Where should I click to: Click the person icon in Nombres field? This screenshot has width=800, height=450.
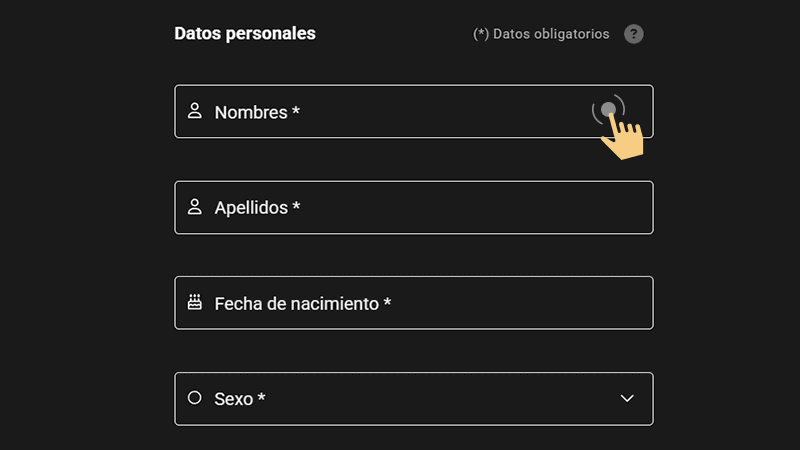195,111
